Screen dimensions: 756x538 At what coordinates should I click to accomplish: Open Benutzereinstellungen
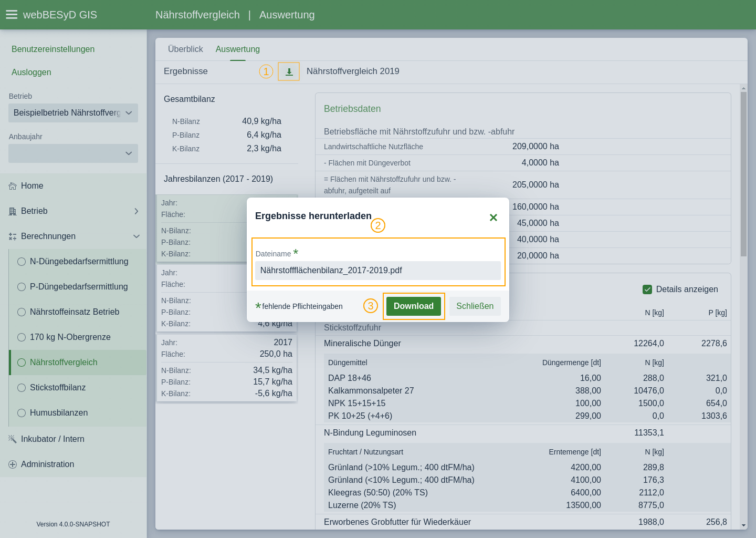[x=53, y=49]
